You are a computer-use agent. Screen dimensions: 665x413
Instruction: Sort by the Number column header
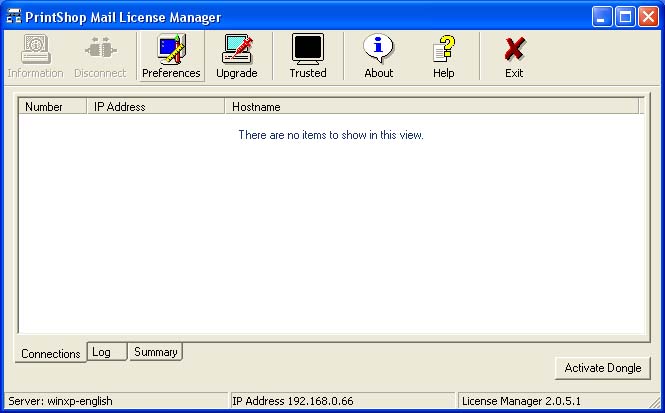53,106
